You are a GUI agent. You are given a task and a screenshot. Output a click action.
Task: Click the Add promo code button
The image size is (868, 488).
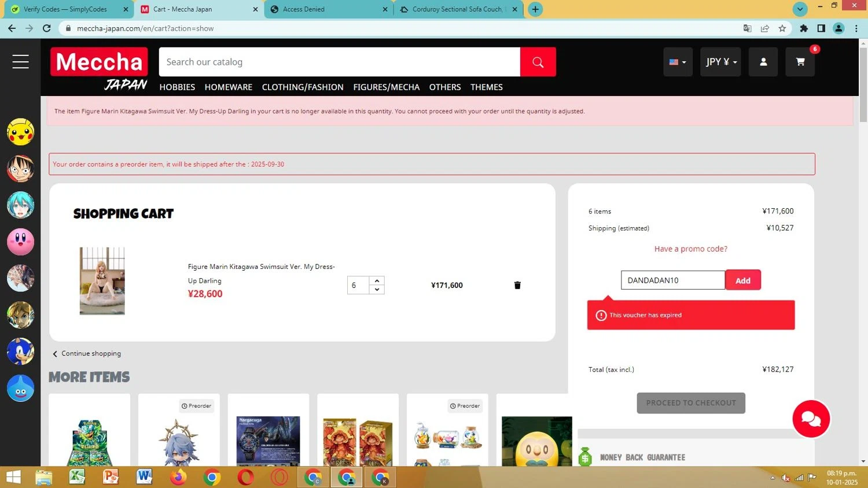pyautogui.click(x=743, y=280)
